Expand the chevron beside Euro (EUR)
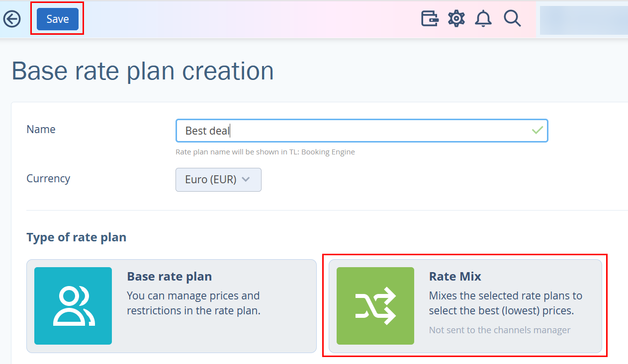Image resolution: width=628 pixels, height=364 pixels. pyautogui.click(x=245, y=180)
